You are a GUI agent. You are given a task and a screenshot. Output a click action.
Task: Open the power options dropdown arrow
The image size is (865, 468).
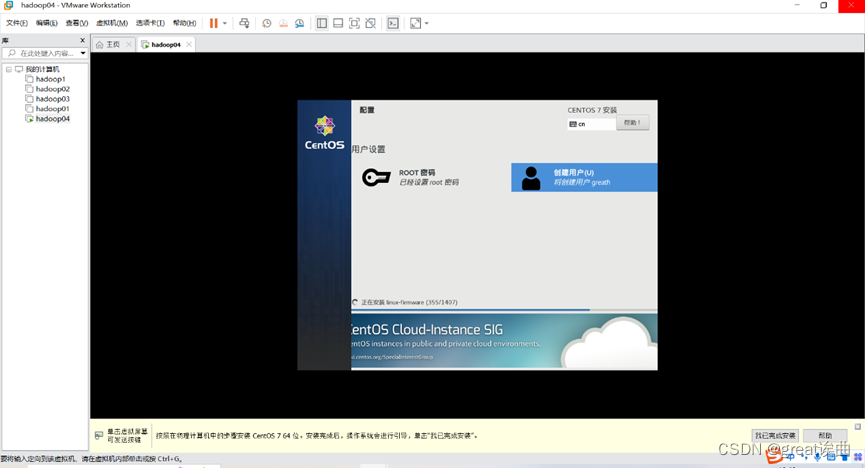pyautogui.click(x=225, y=23)
